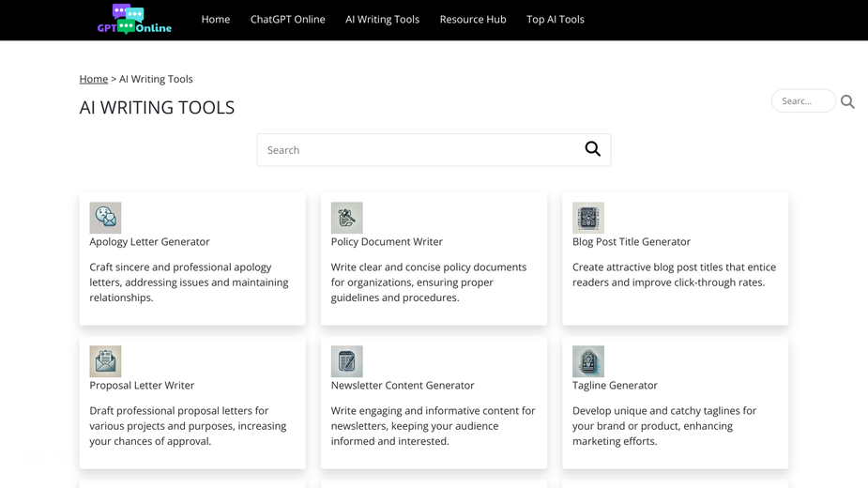Screen dimensions: 868x488
Task: Click the 'Create attractive blog post titles' description
Action: click(x=675, y=275)
